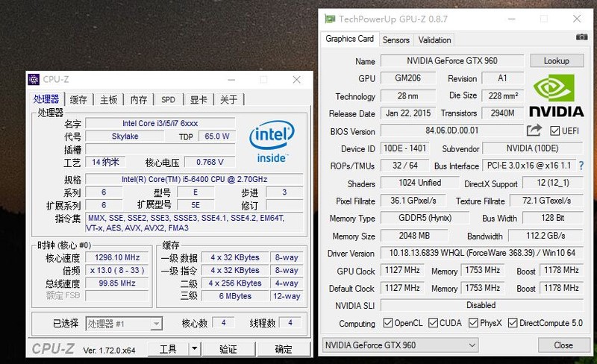Image resolution: width=597 pixels, height=364 pixels.
Task: Click the 14 纳米 process value
Action: pyautogui.click(x=105, y=162)
